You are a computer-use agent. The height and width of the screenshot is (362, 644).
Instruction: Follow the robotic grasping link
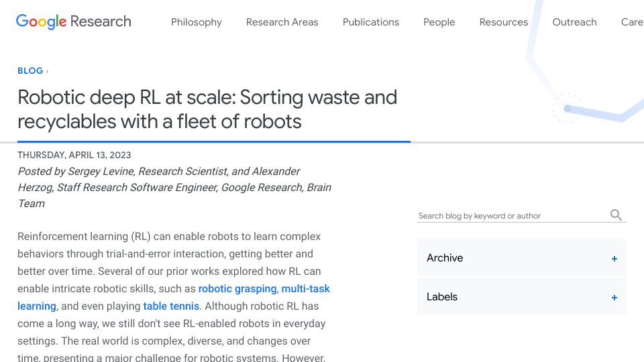coord(237,288)
